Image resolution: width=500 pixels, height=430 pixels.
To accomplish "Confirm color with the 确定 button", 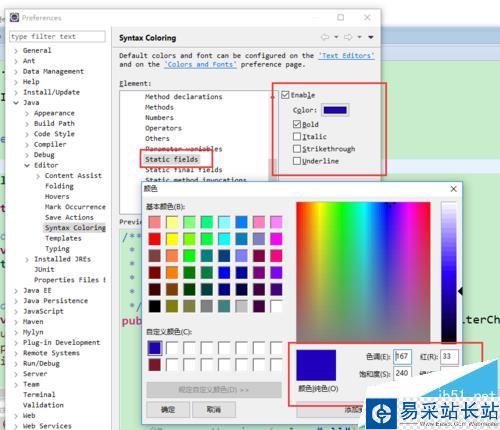I will [x=168, y=409].
